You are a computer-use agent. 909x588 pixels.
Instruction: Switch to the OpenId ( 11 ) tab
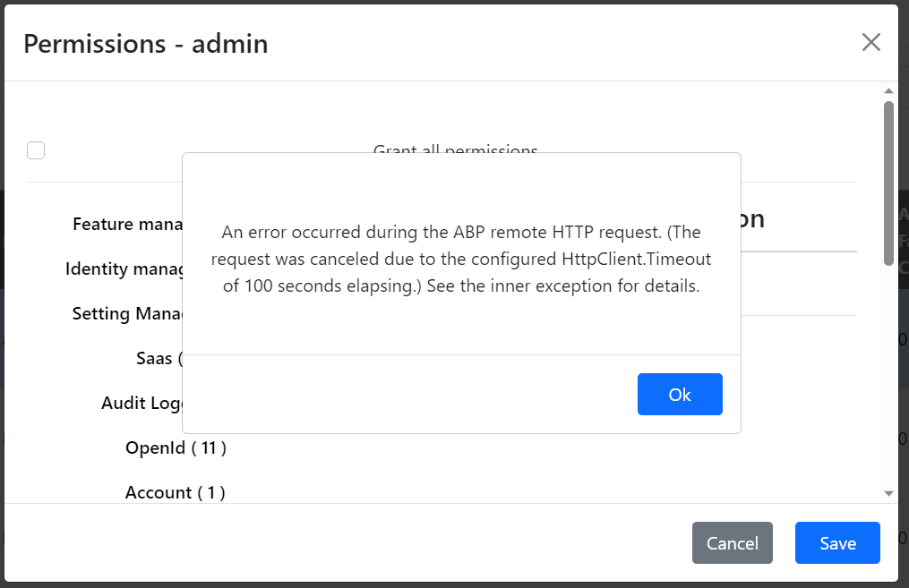coord(176,447)
